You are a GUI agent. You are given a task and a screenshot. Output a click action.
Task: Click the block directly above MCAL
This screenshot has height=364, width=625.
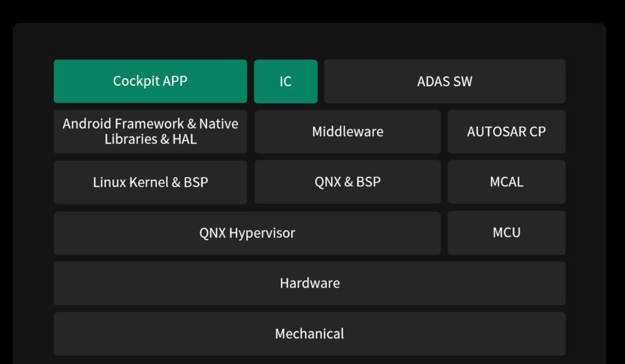[506, 131]
